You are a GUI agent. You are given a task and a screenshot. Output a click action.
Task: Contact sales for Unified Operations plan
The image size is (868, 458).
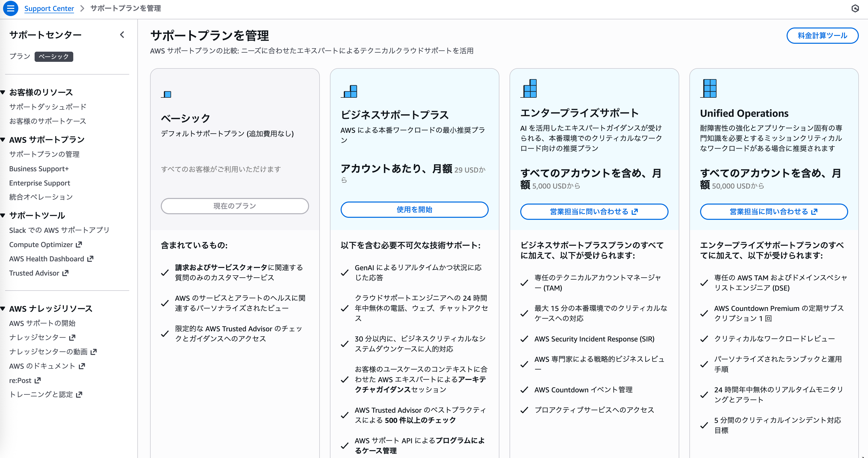click(774, 212)
